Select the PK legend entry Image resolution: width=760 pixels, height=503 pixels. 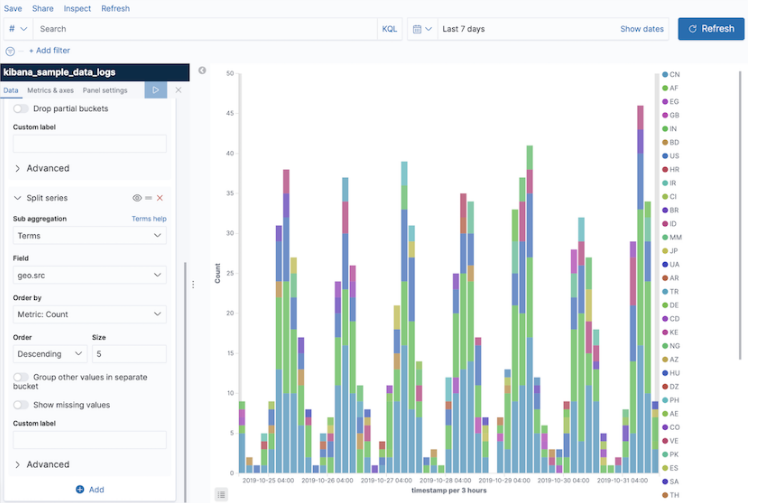pos(671,455)
